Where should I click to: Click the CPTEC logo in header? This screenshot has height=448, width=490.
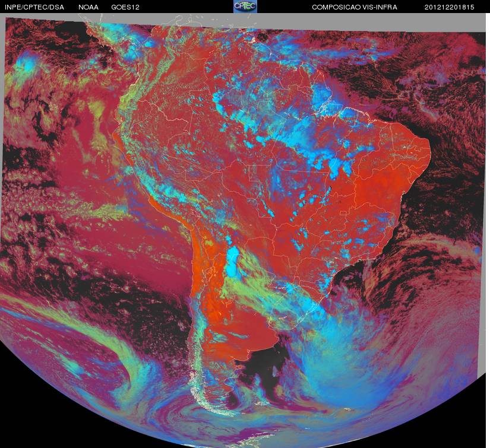pyautogui.click(x=245, y=7)
